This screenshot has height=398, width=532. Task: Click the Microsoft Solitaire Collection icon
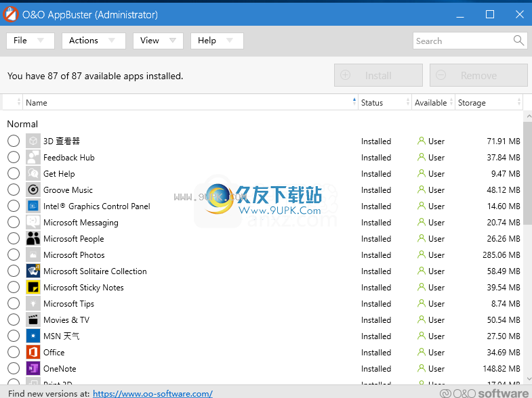[x=33, y=271]
